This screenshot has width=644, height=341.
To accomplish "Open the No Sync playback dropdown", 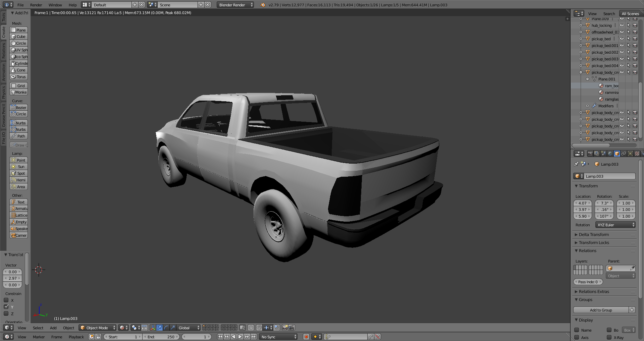I will click(279, 337).
